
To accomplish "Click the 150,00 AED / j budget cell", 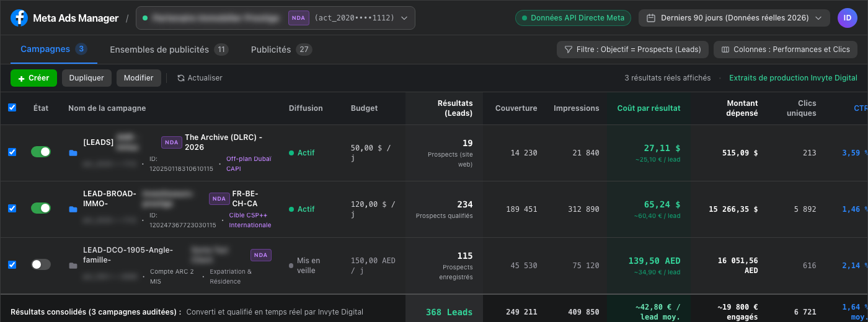I will [374, 266].
